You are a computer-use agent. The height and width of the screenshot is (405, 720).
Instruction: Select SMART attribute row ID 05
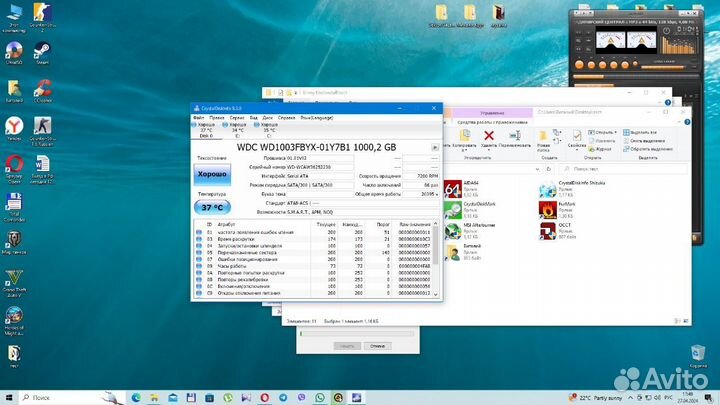[x=314, y=253]
